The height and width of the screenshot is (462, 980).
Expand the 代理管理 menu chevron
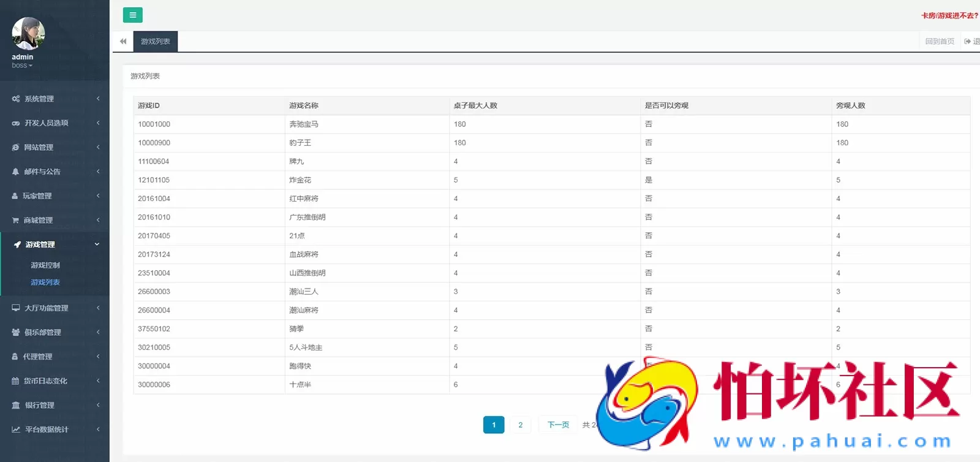[x=98, y=357]
